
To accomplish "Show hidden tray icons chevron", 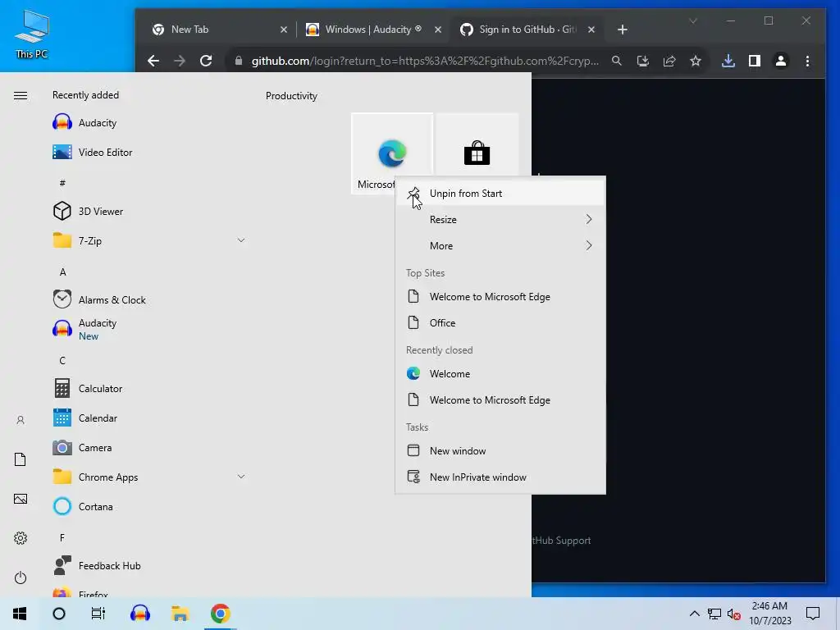I will coord(694,614).
